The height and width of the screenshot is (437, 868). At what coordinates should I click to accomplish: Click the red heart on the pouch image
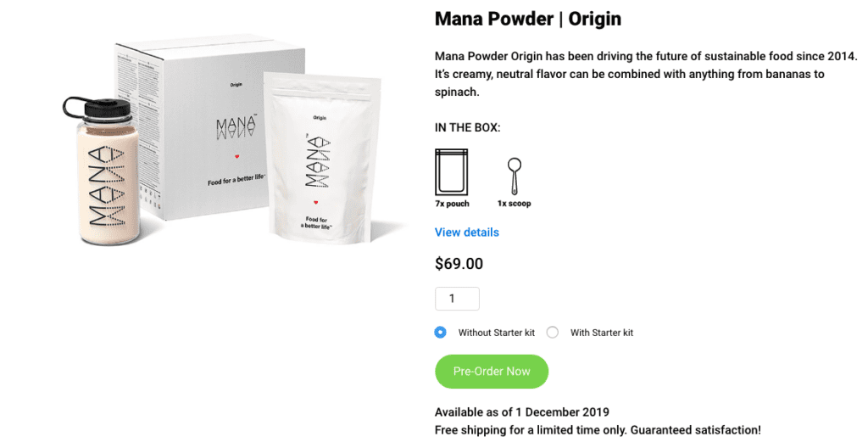(x=316, y=203)
